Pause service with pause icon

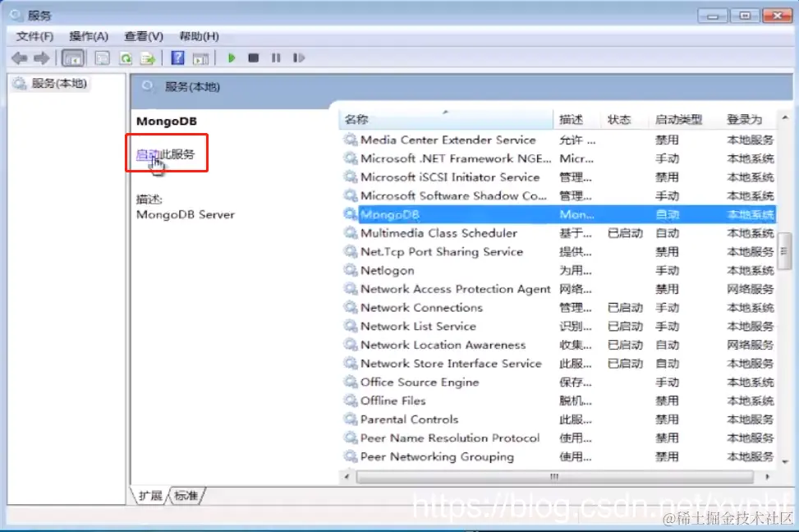pyautogui.click(x=276, y=58)
